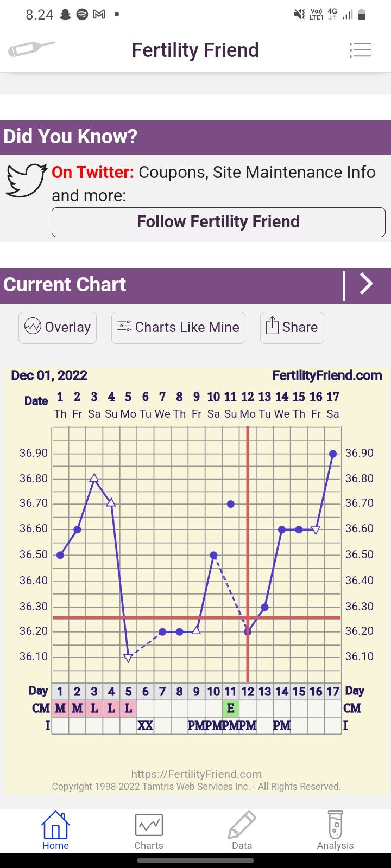Share the current chart
This screenshot has height=868, width=391.
[292, 327]
